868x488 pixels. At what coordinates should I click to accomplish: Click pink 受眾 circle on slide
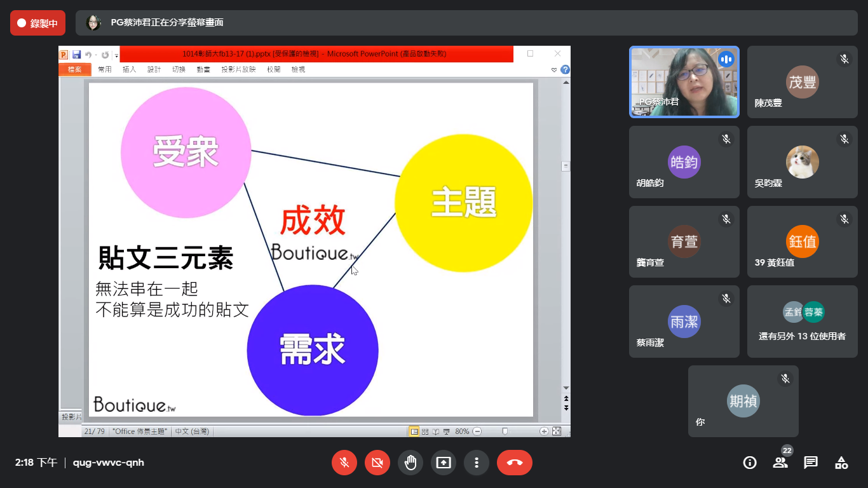click(186, 152)
